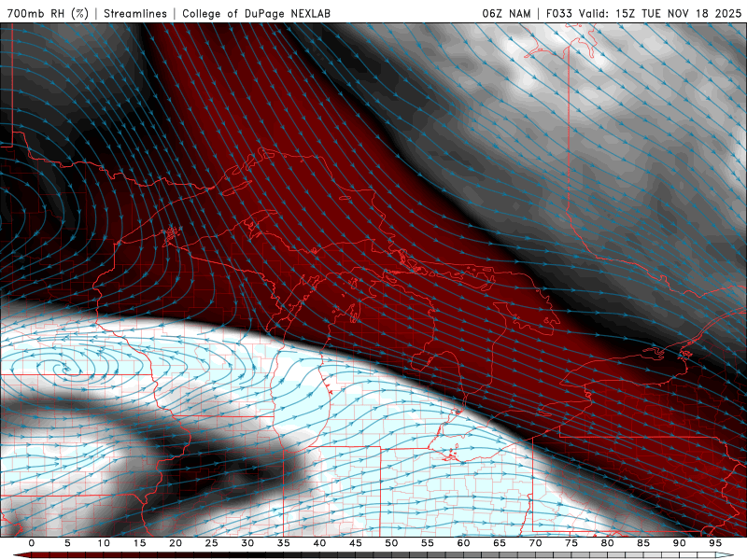Click the "15" color scale label
The width and height of the screenshot is (747, 560).
pyautogui.click(x=139, y=543)
